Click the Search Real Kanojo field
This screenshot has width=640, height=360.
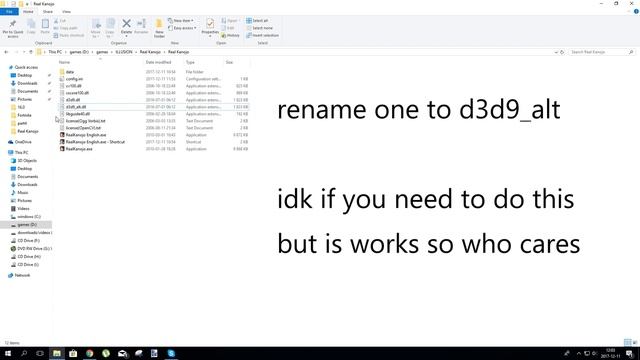click(602, 52)
